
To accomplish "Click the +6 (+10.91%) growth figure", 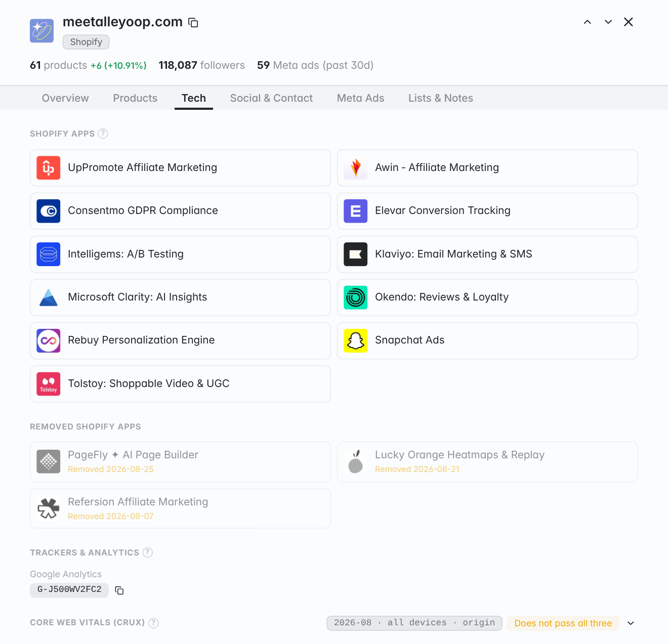I will (x=118, y=66).
